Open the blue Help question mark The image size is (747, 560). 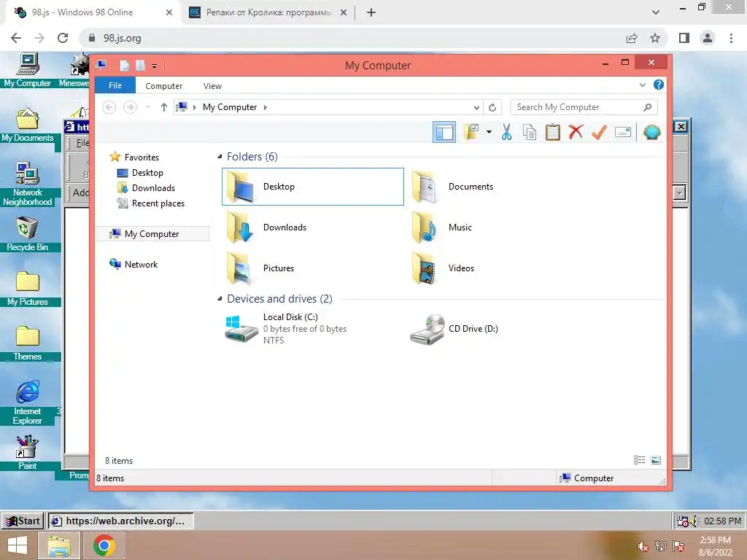point(659,85)
